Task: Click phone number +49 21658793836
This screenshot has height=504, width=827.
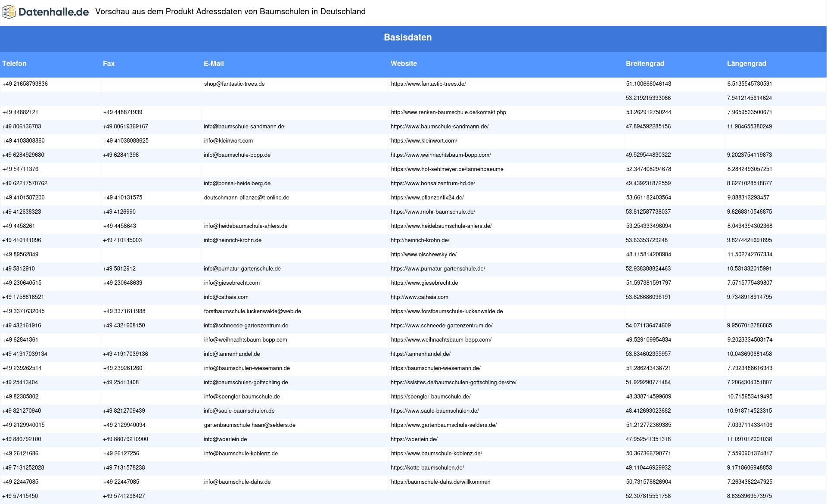Action: [25, 84]
